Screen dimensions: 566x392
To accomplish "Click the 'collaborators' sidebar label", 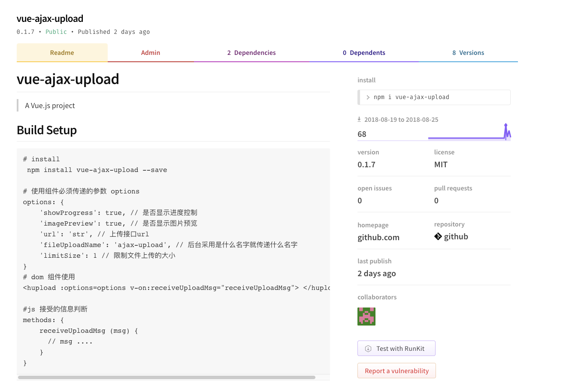I will tap(377, 297).
